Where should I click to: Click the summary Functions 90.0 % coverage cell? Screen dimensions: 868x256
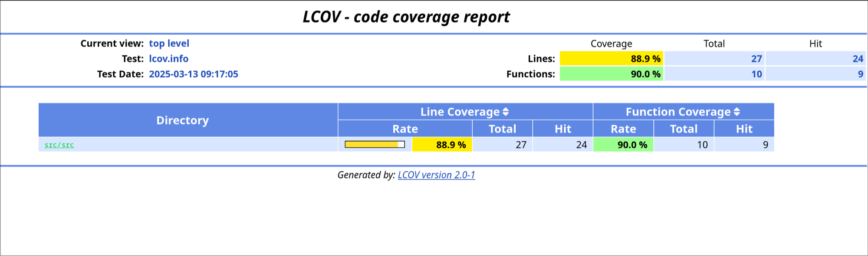point(611,74)
